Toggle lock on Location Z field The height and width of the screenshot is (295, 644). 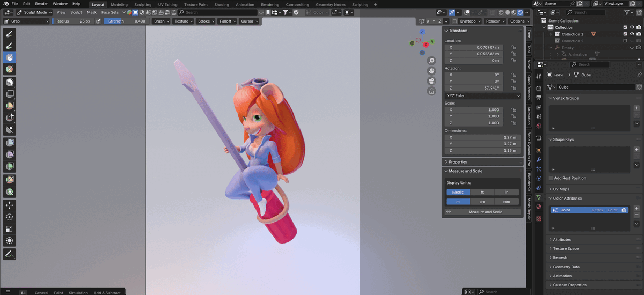(x=514, y=60)
